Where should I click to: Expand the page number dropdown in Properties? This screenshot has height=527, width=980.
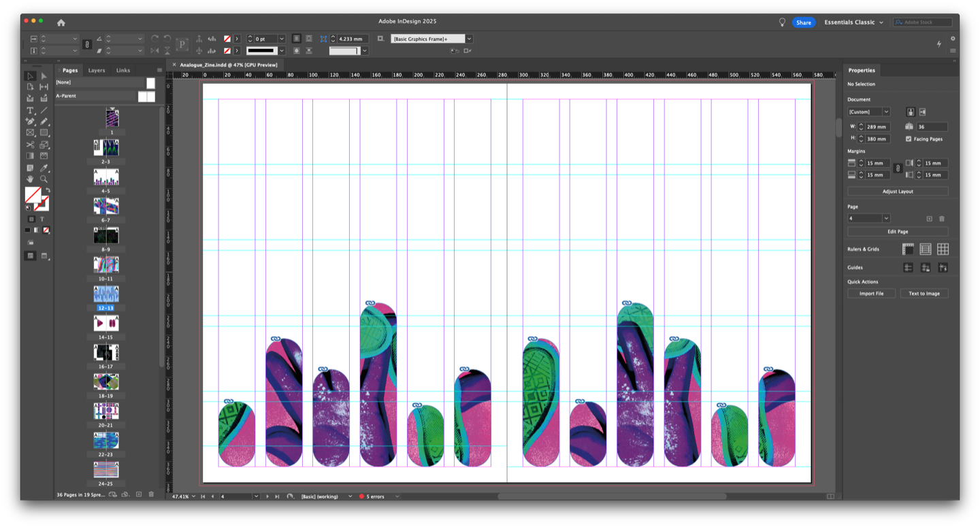point(885,218)
